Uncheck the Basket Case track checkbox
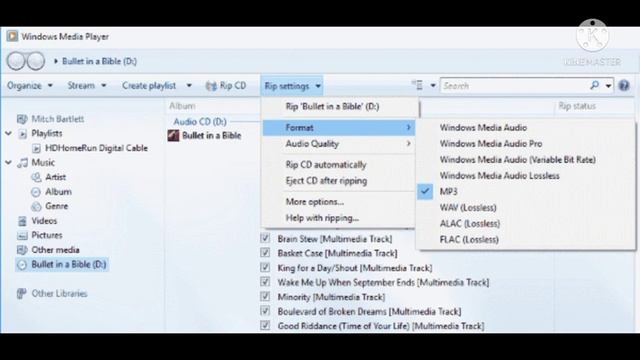640x360 pixels. 265,253
